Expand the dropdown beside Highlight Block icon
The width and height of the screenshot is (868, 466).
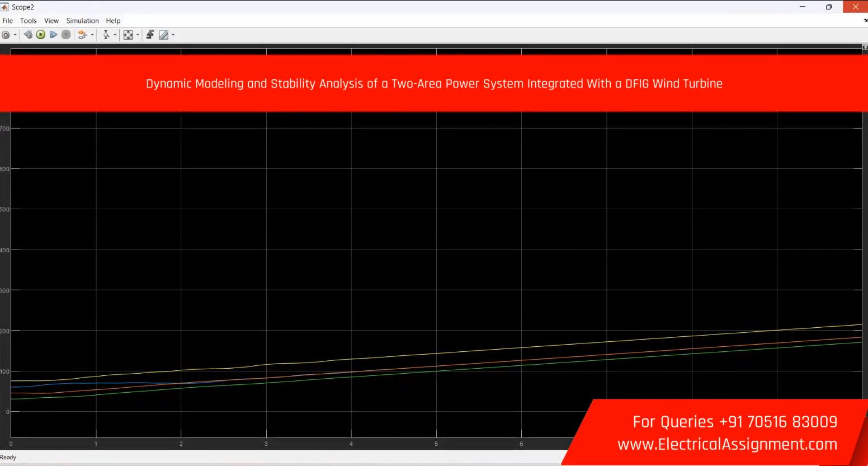(92, 35)
